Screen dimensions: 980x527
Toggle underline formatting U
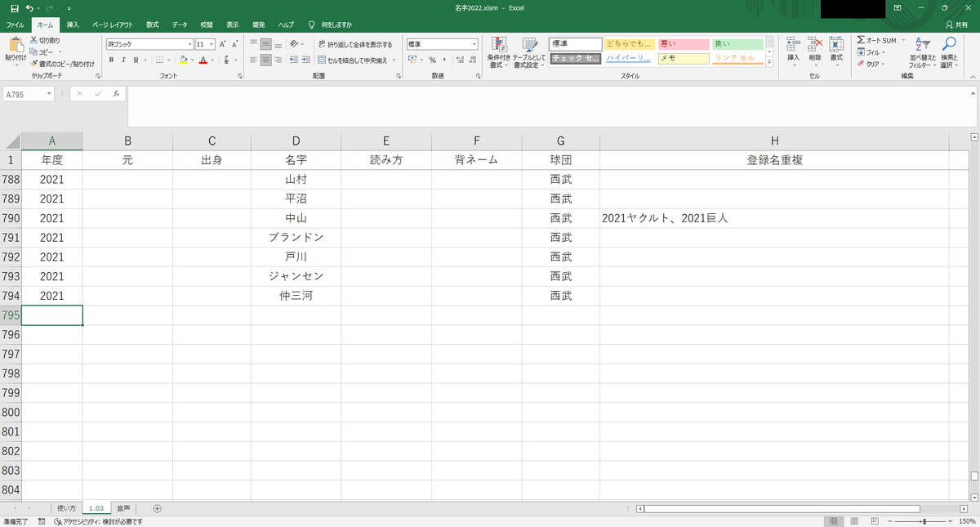point(135,60)
